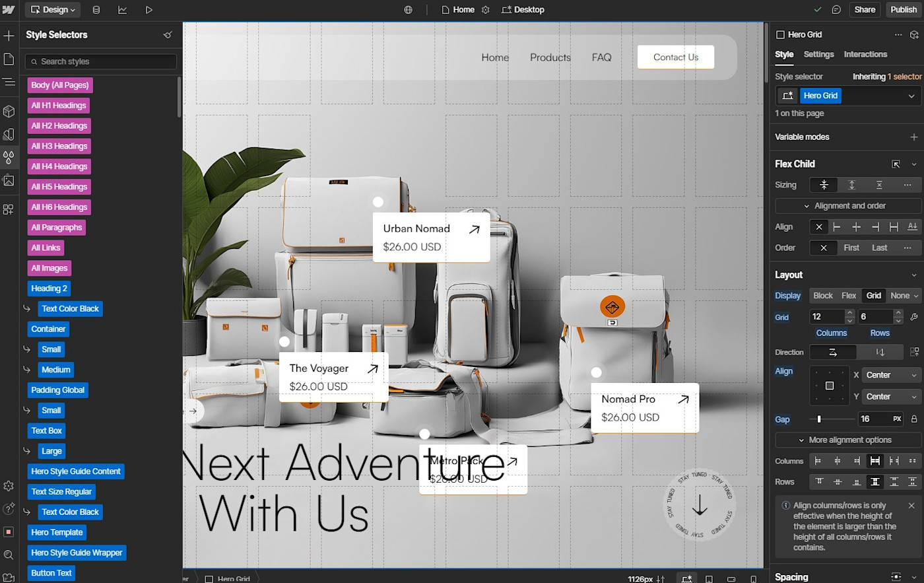Open the locale globe icon
The height and width of the screenshot is (583, 924).
click(x=409, y=10)
